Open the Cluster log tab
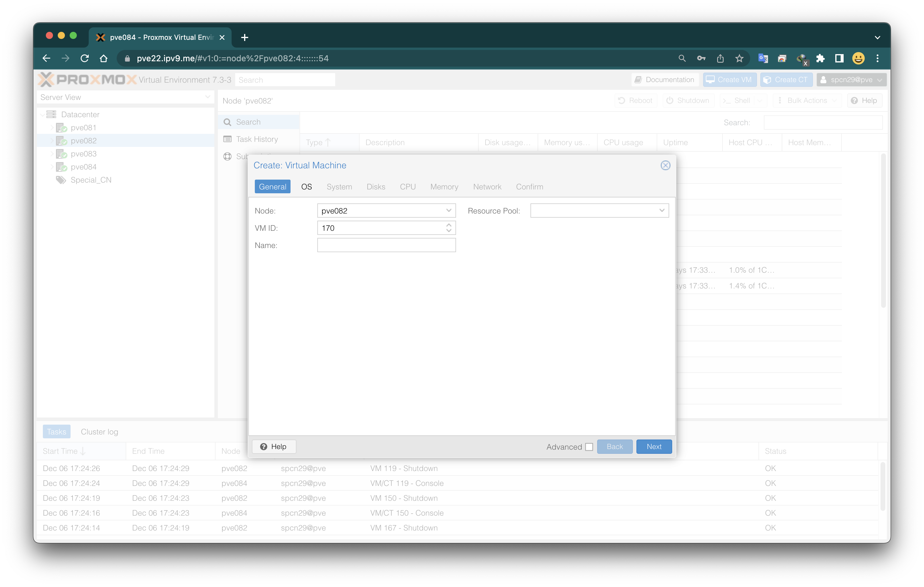The image size is (924, 587). click(99, 431)
